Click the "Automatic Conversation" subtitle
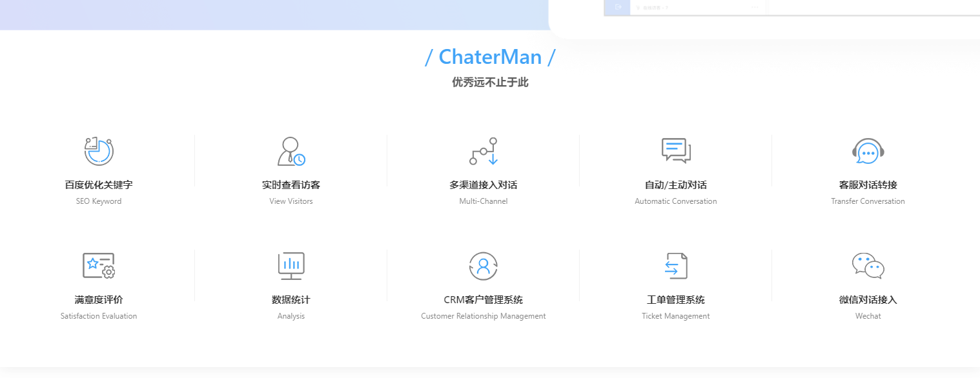The width and height of the screenshot is (980, 378). pos(676,201)
